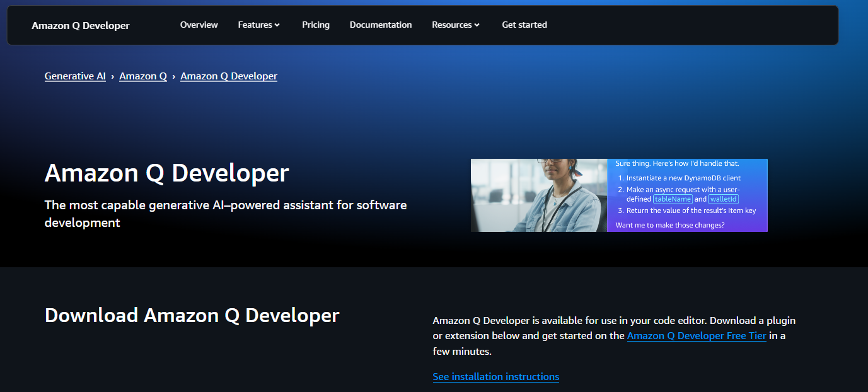Go to the Overview nav item
Viewport: 868px width, 392px height.
coord(199,25)
